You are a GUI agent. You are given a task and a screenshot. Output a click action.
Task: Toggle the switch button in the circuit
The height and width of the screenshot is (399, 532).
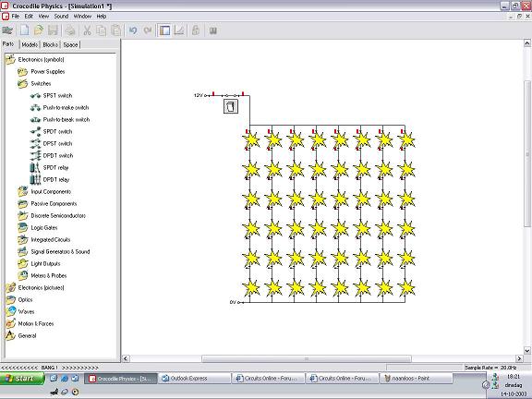point(231,106)
